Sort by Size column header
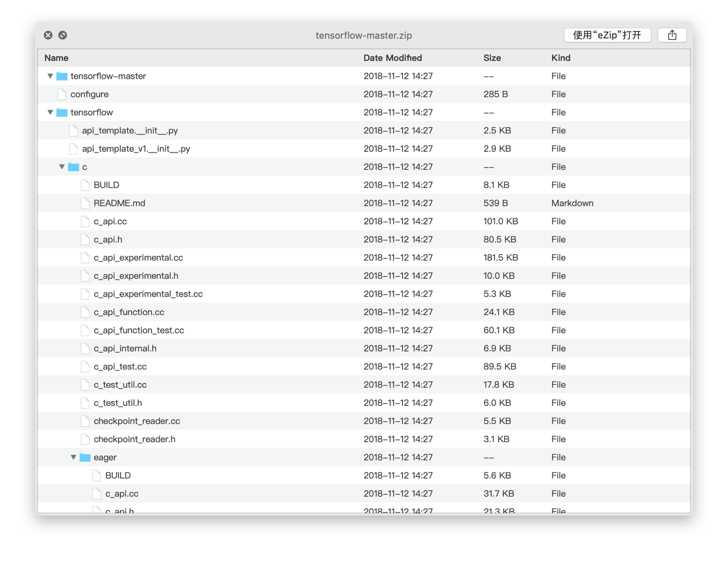This screenshot has width=728, height=566. 492,58
